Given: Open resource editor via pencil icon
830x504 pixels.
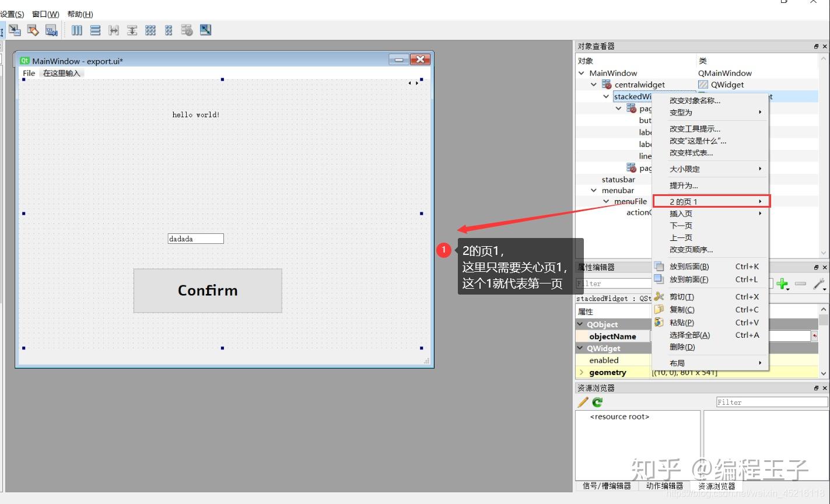Looking at the screenshot, I should click(583, 402).
